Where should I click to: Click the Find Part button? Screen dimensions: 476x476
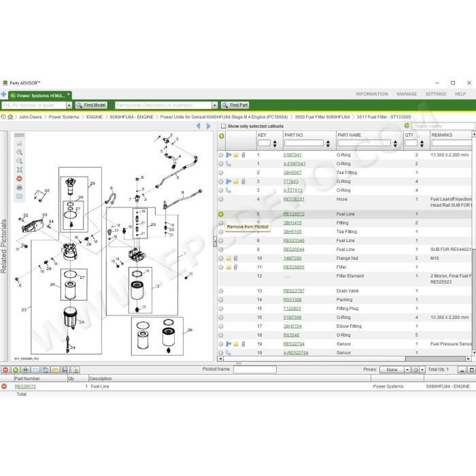pos(235,105)
